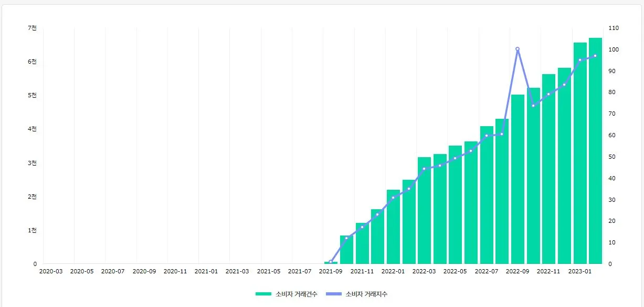Click the bar above 2022-03 label
Viewport: 644px width, 307px height.
point(424,210)
